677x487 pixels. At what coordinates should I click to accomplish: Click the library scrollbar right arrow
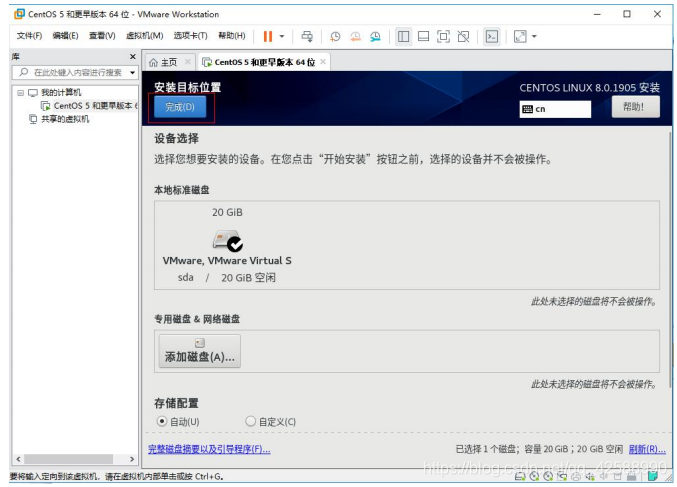[x=132, y=459]
